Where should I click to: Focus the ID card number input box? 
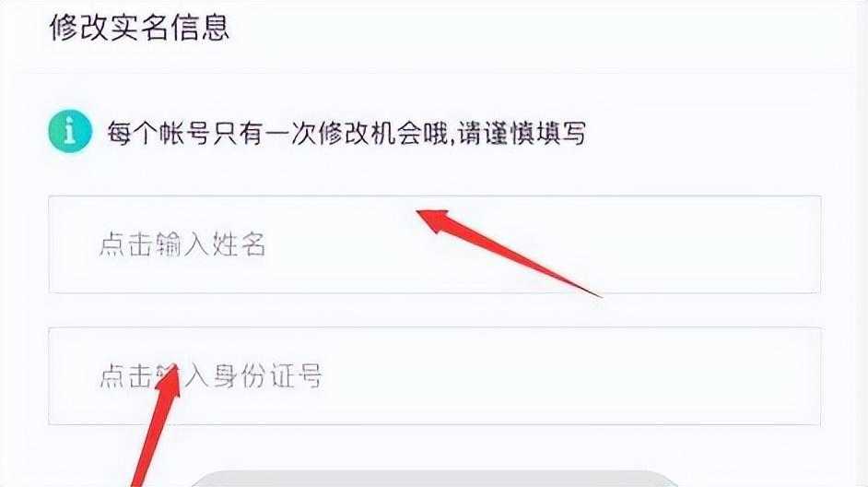435,376
